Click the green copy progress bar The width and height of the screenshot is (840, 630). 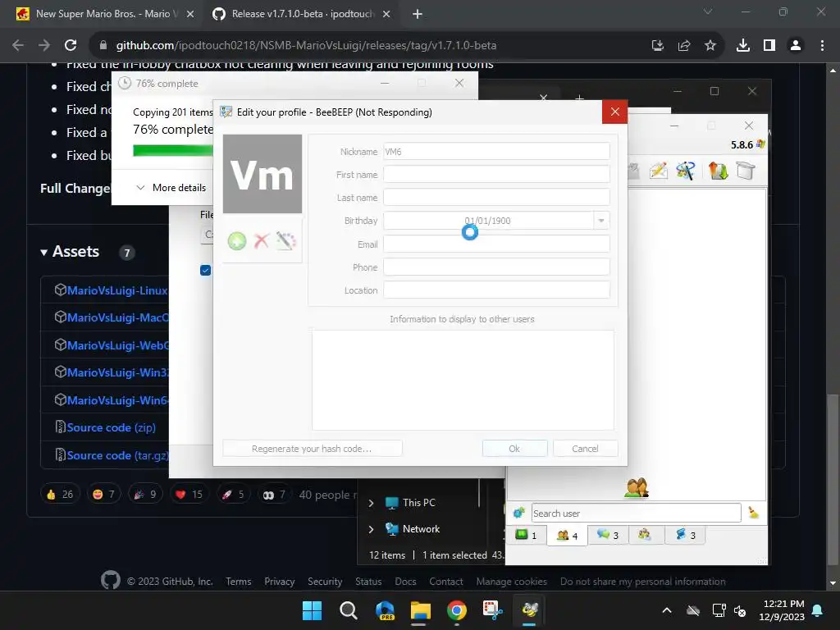pyautogui.click(x=172, y=151)
